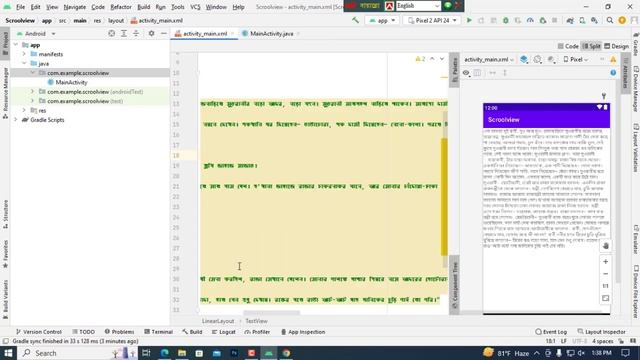Open Project panel gear settings

pyautogui.click(x=151, y=33)
